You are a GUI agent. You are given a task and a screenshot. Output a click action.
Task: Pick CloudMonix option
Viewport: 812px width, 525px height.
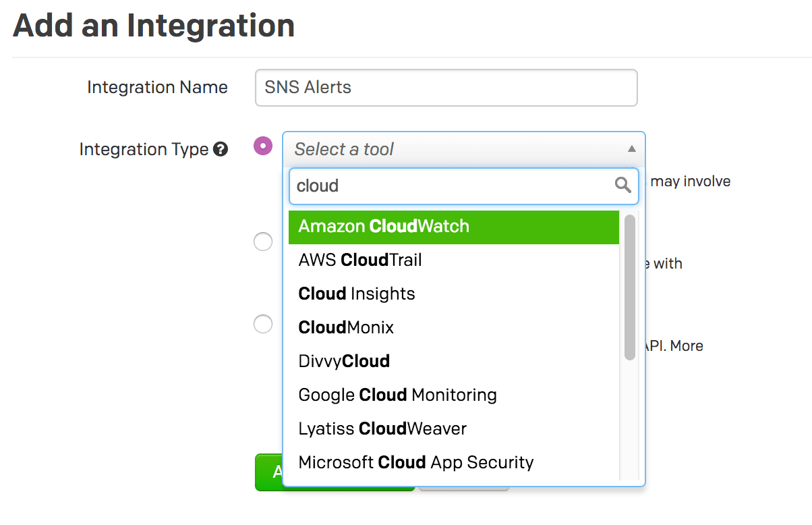[454, 328]
